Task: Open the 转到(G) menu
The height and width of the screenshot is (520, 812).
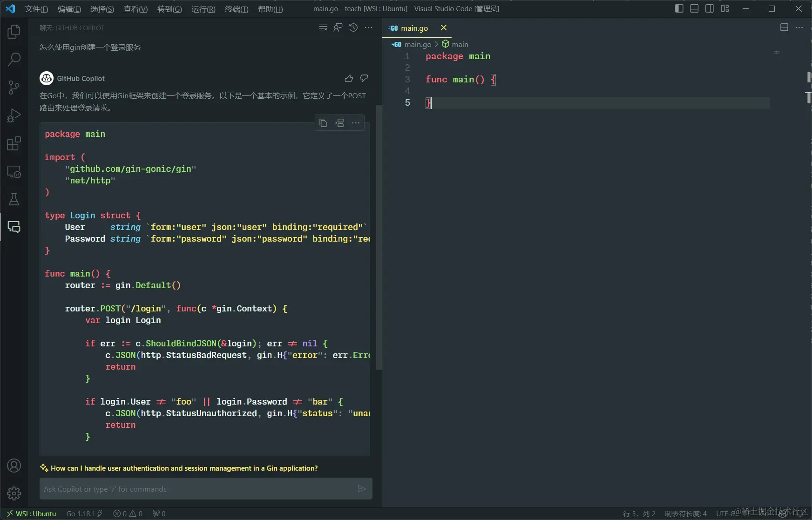Action: (169, 9)
